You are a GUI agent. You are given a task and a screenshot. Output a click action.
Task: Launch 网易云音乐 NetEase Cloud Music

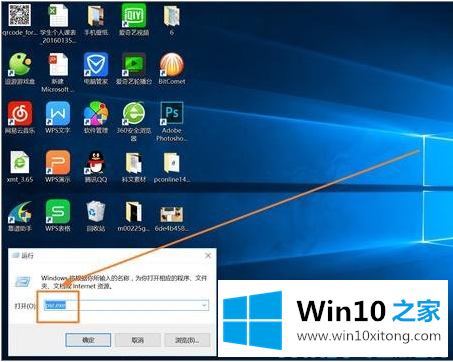point(20,117)
